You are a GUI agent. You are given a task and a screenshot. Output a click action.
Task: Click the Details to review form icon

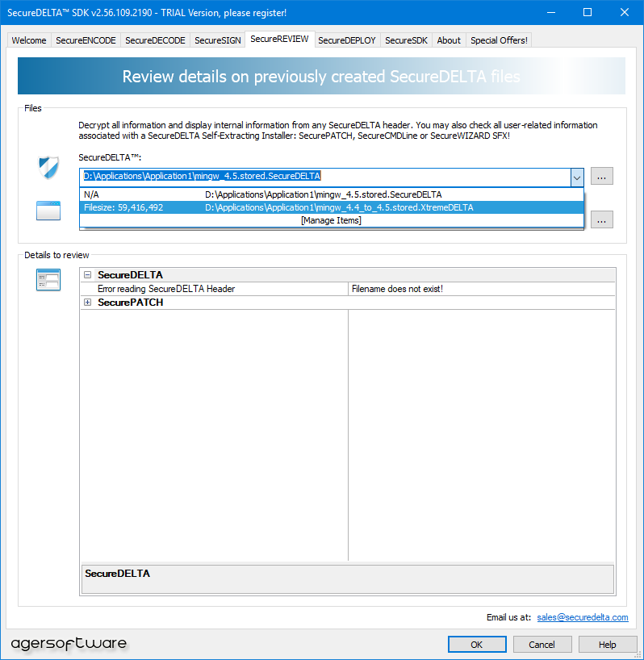pos(48,280)
